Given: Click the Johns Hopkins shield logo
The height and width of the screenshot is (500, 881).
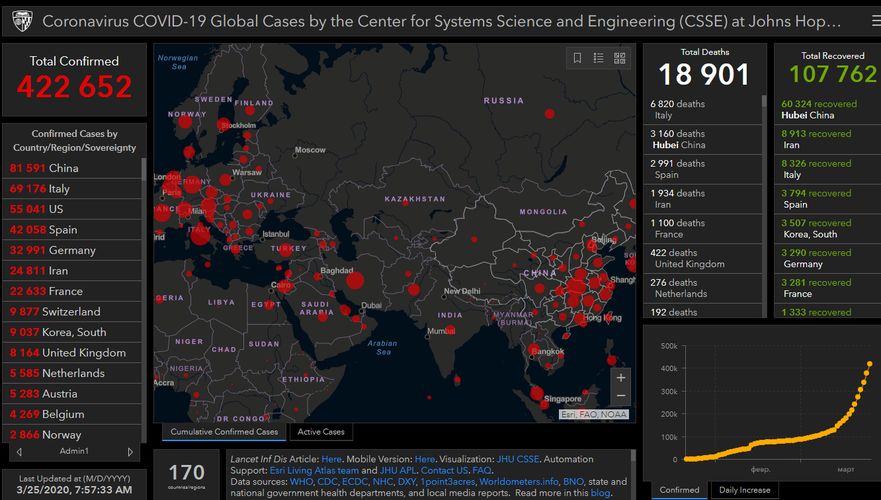Looking at the screenshot, I should pyautogui.click(x=21, y=20).
